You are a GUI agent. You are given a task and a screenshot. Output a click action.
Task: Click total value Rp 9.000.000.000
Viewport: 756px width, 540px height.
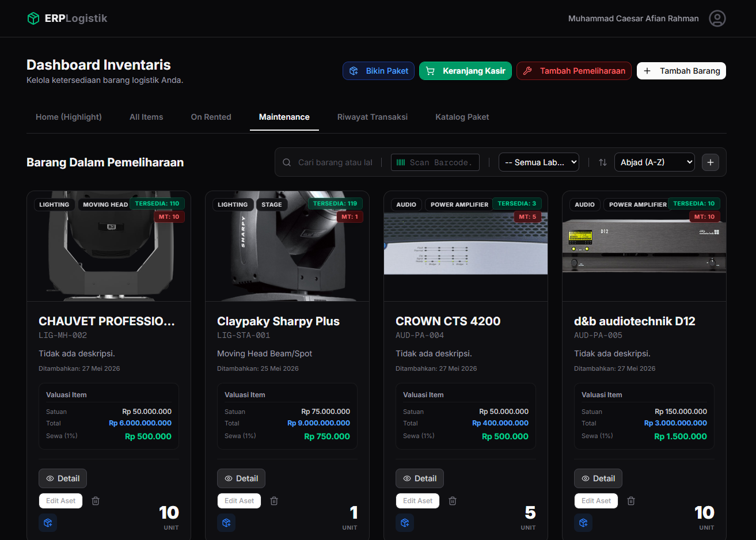point(318,423)
